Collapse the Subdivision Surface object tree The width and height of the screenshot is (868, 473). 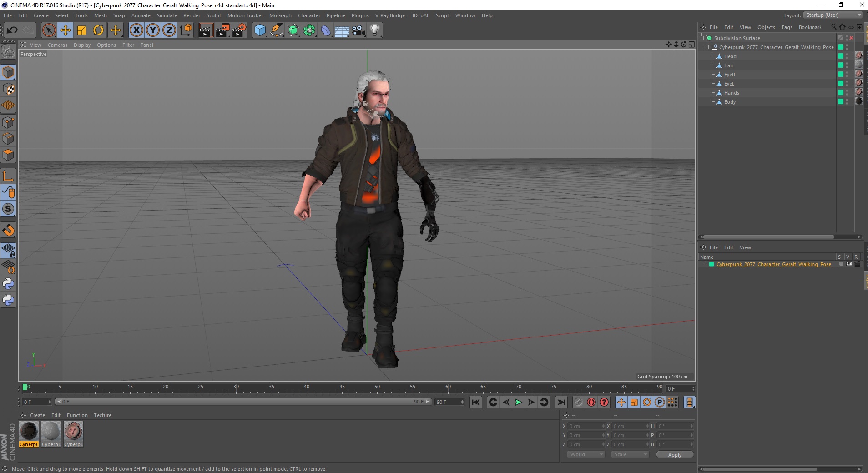[x=702, y=38]
